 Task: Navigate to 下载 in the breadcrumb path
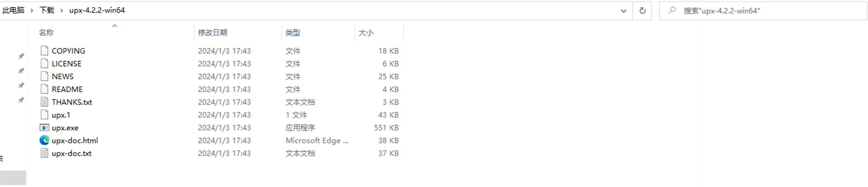(47, 10)
